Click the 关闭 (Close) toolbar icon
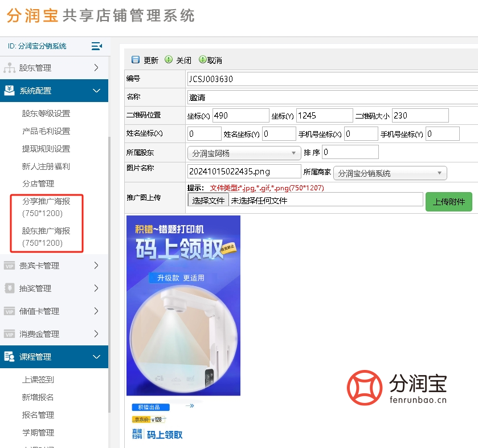Screen dimensions: 478x448 point(169,59)
